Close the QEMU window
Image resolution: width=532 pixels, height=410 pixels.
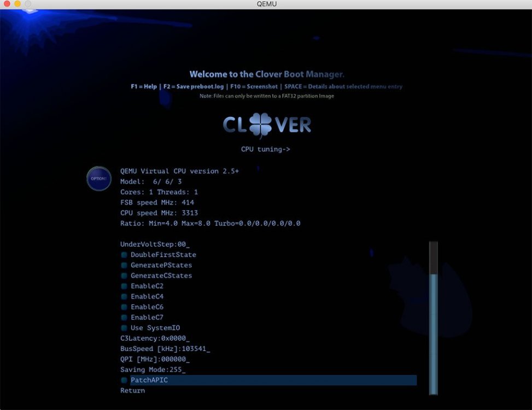[x=7, y=4]
